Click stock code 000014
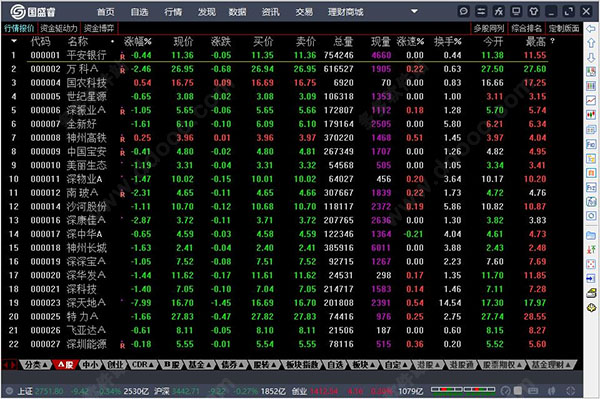 coord(46,207)
